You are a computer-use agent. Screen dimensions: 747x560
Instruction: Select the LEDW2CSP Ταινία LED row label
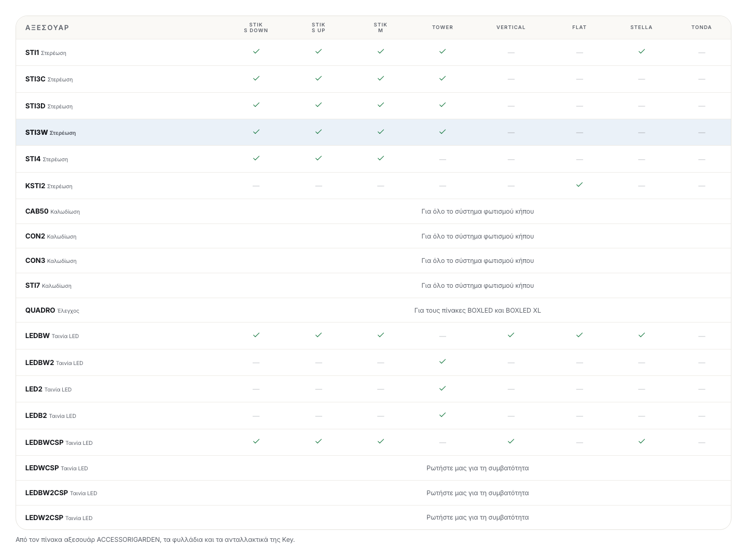(x=59, y=518)
